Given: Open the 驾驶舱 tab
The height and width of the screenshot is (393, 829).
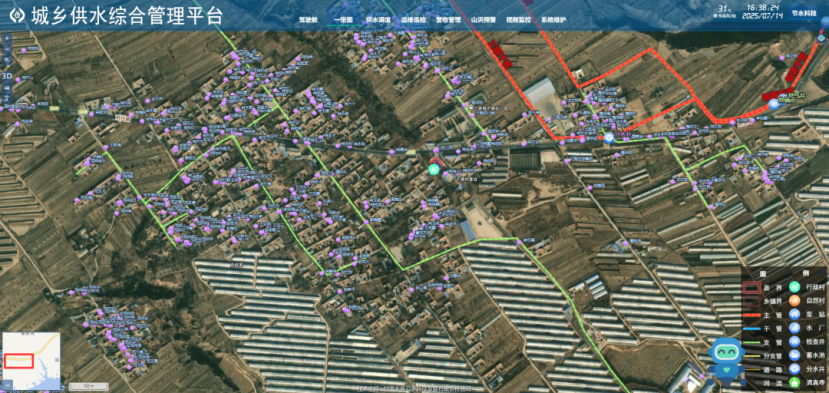Looking at the screenshot, I should click(x=308, y=20).
